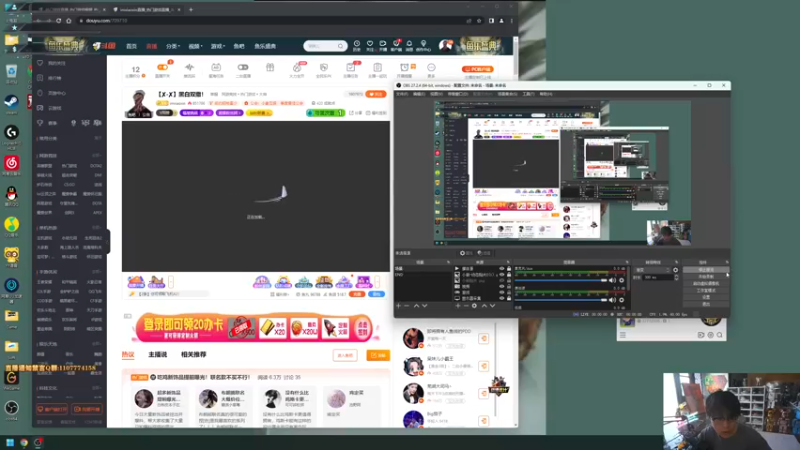Remove selected source in OBS Sources panel
The width and height of the screenshot is (800, 450).
pyautogui.click(x=466, y=306)
